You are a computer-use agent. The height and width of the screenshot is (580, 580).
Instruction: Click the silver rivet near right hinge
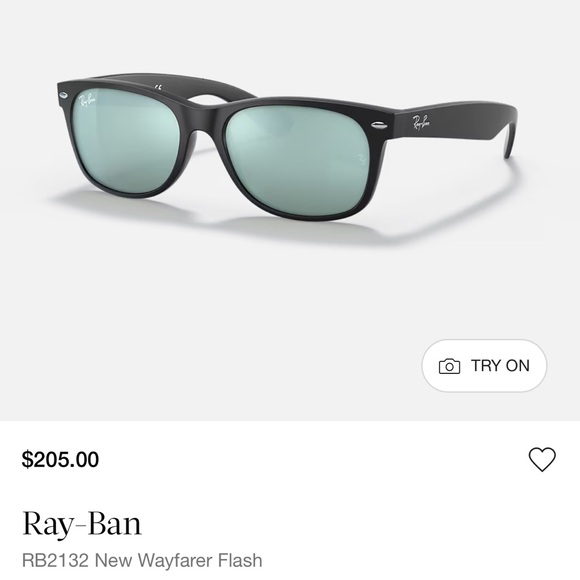pyautogui.click(x=379, y=125)
